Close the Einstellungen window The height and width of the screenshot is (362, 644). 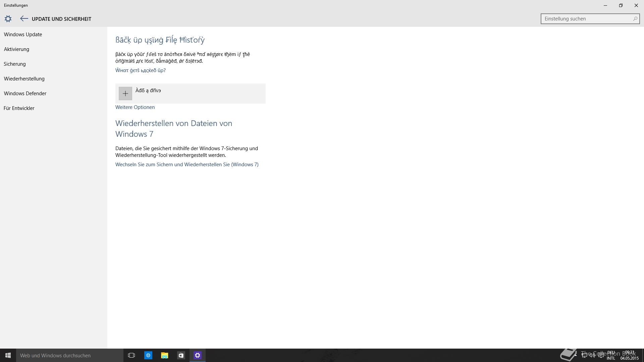636,5
